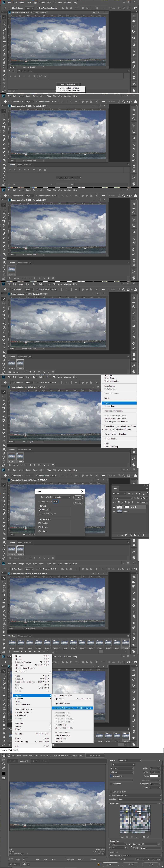Screen dimensions: 164x868
Task: Select first frame button in Save for Web animation controls
Action: pyautogui.click(x=138, y=859)
